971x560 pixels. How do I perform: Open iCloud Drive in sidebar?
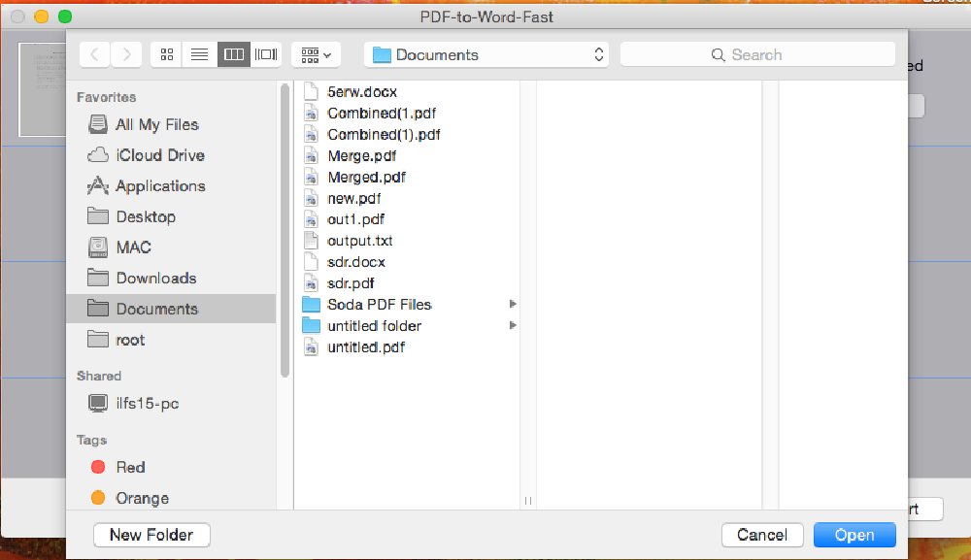(171, 155)
